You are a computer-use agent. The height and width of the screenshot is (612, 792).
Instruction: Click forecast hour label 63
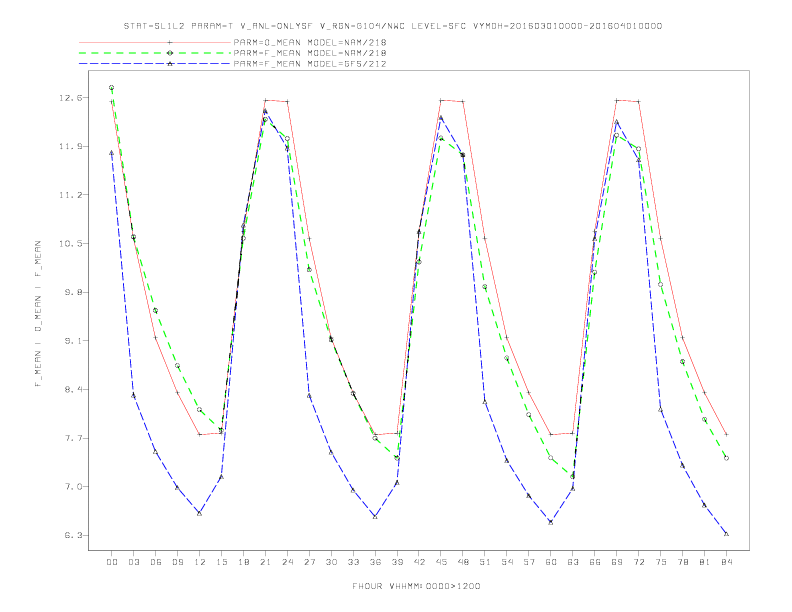coord(573,562)
